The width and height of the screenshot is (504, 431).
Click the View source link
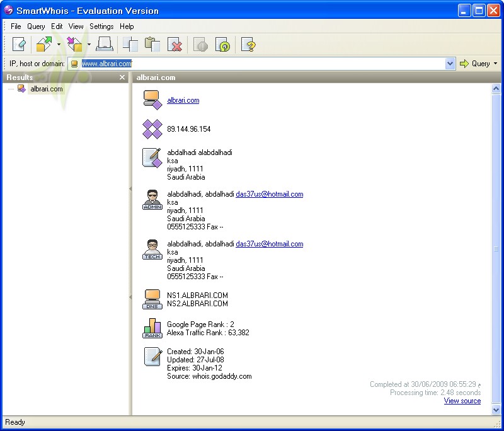point(462,401)
